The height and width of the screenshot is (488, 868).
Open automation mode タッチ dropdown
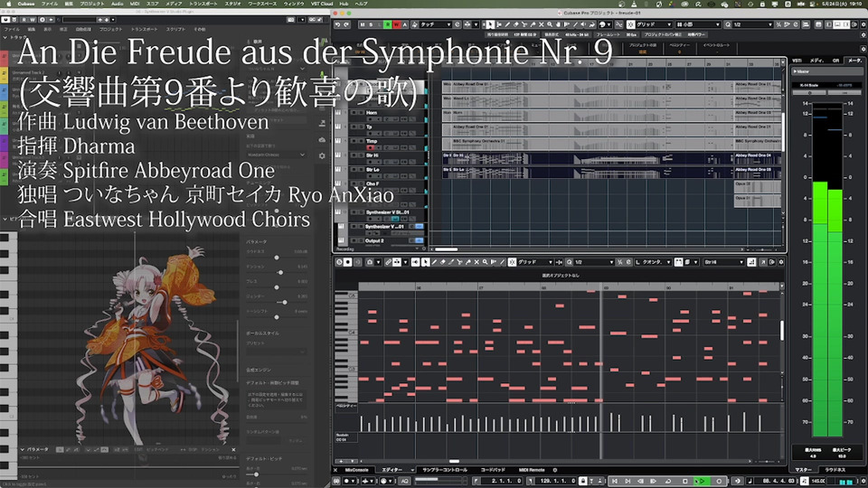click(x=435, y=25)
